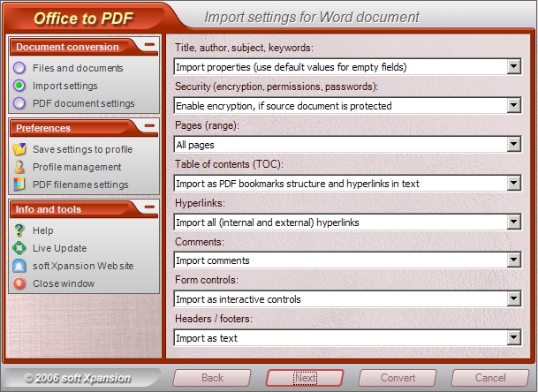
Task: Open Help via its question mark icon
Action: (x=20, y=230)
